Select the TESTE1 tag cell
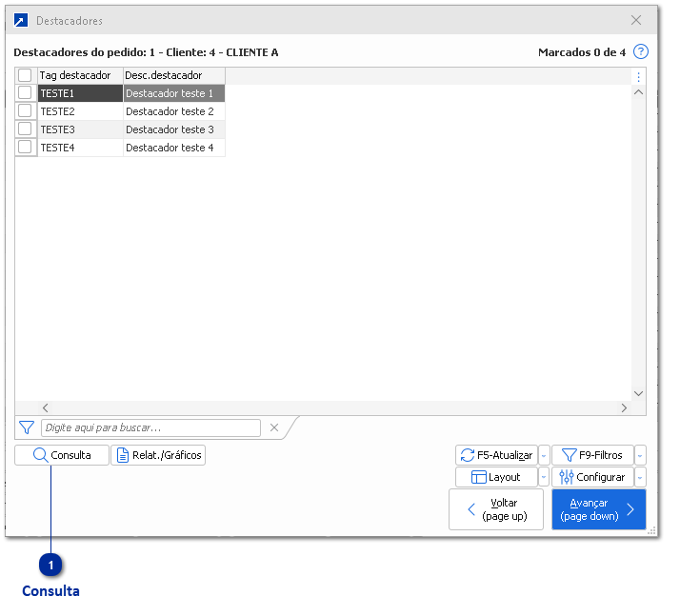 click(x=81, y=93)
